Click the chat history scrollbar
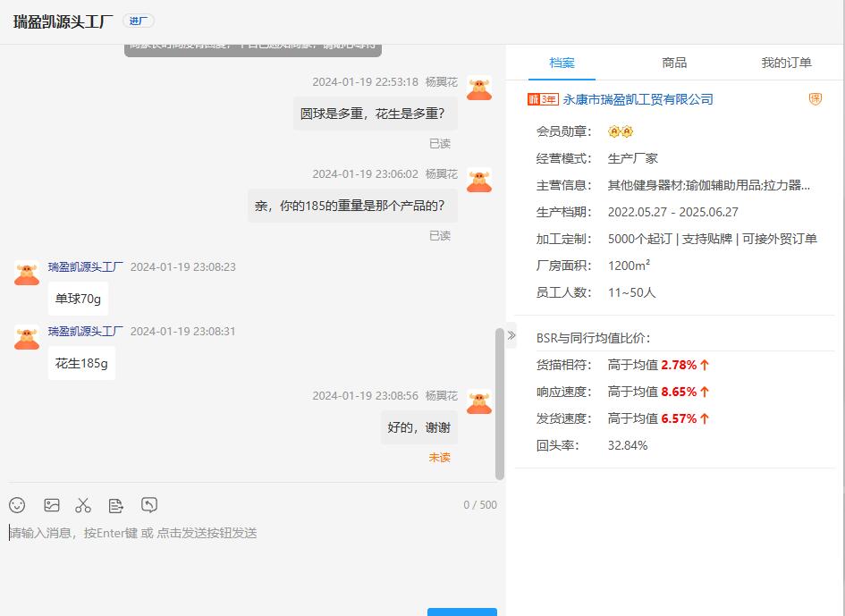The width and height of the screenshot is (845, 616). (499, 402)
